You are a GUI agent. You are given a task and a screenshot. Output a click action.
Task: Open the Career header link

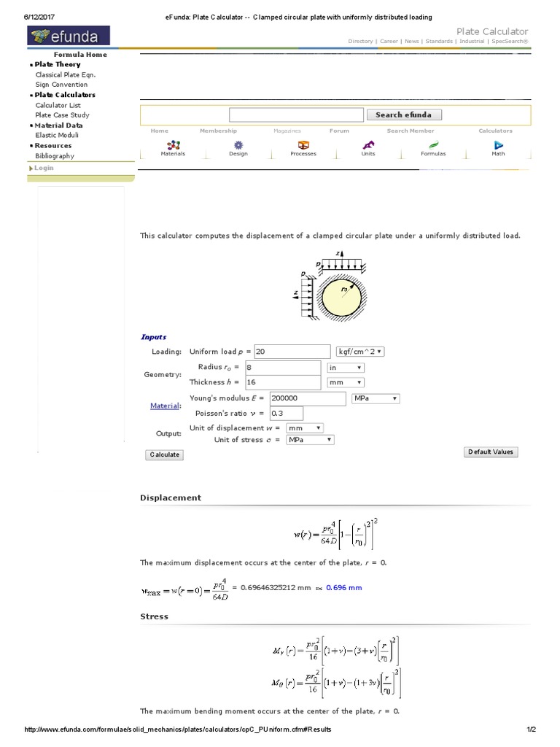pyautogui.click(x=389, y=42)
